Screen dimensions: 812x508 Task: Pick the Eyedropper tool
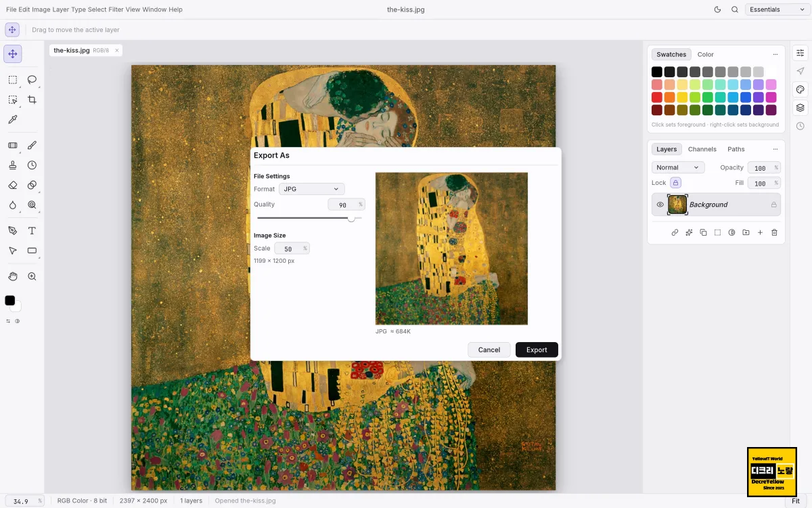[12, 119]
